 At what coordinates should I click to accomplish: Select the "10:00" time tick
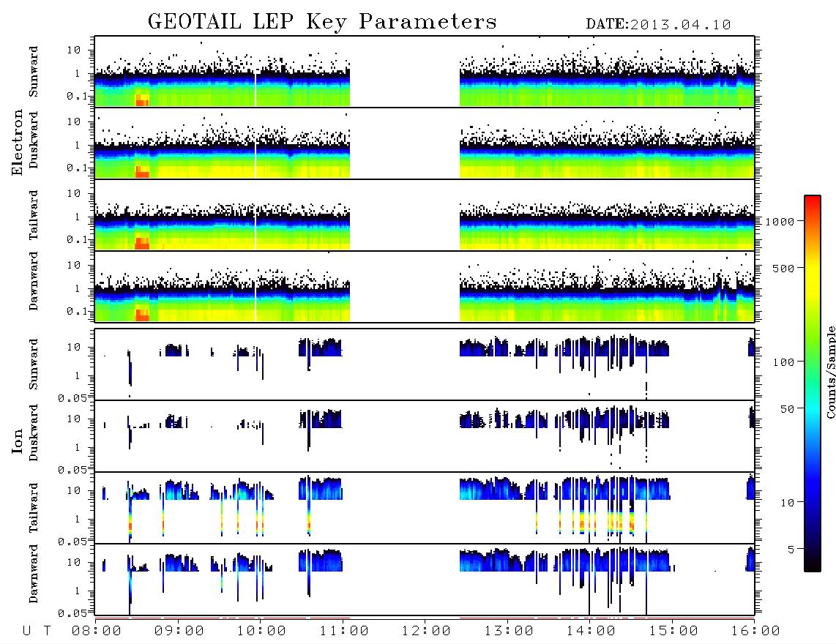click(x=261, y=632)
